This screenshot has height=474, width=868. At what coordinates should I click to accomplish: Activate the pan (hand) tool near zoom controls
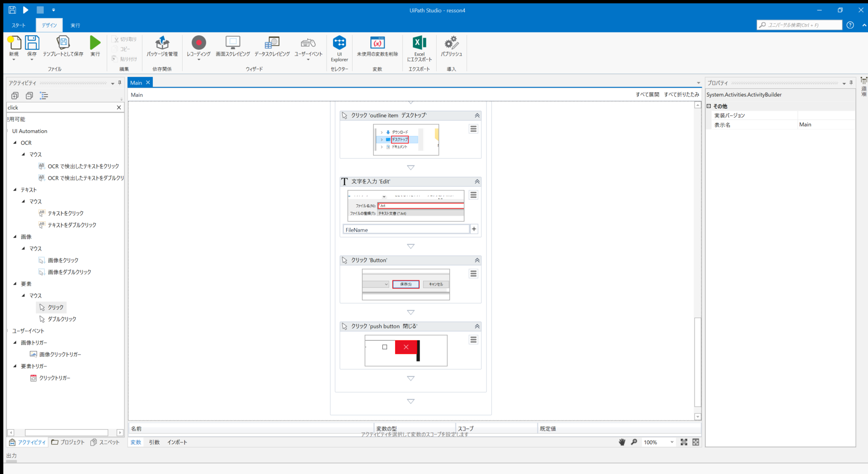click(x=622, y=442)
